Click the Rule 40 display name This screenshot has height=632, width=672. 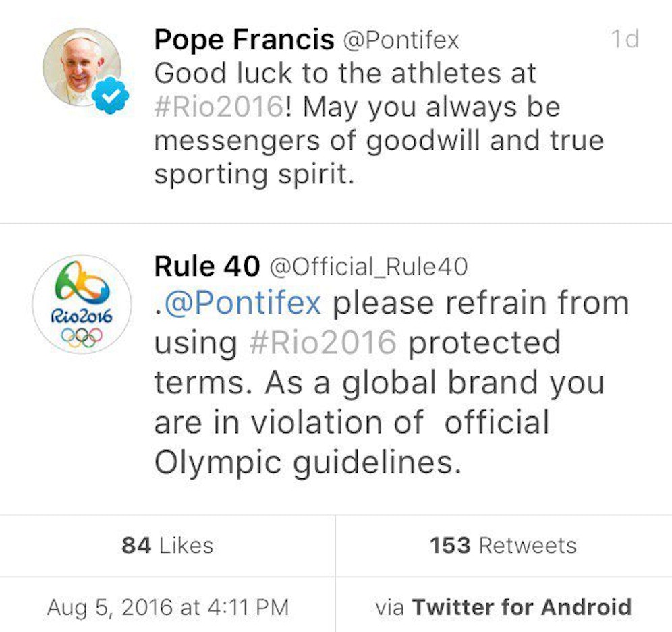206,267
